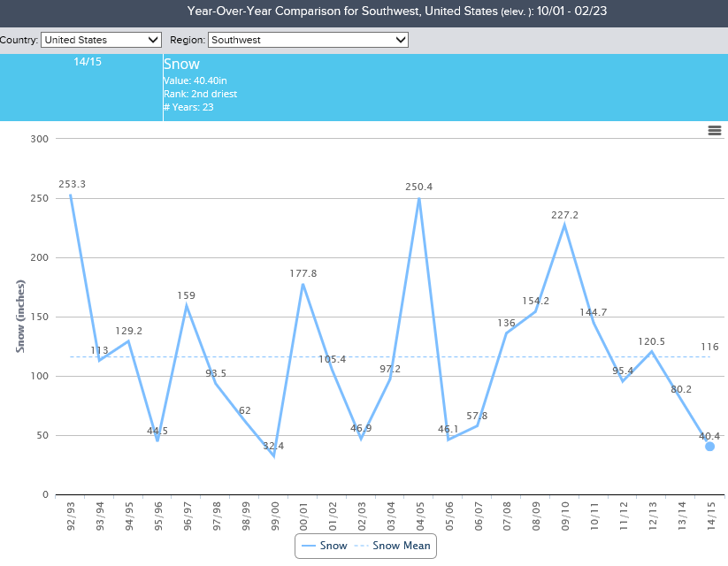This screenshot has width=728, height=566.
Task: Click the 250.4 data point for 04/05
Action: point(418,198)
